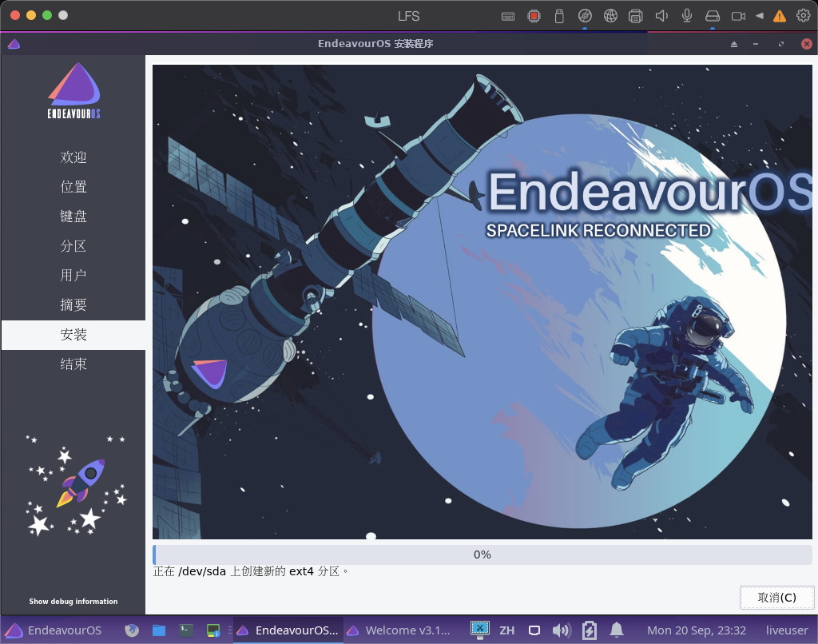Click the CD/DVD disc icon in VM toolbar
This screenshot has height=644, width=818.
point(585,16)
